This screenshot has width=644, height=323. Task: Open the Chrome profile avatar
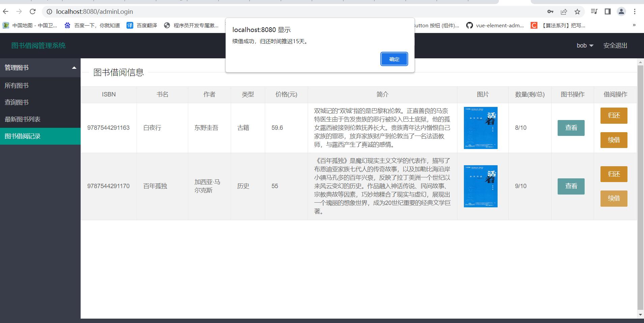621,12
